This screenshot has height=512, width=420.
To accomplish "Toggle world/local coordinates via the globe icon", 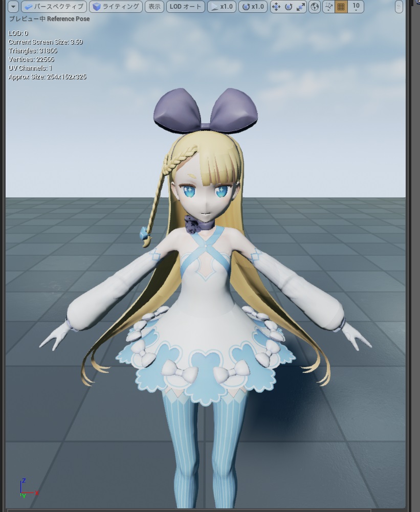I will coord(315,7).
